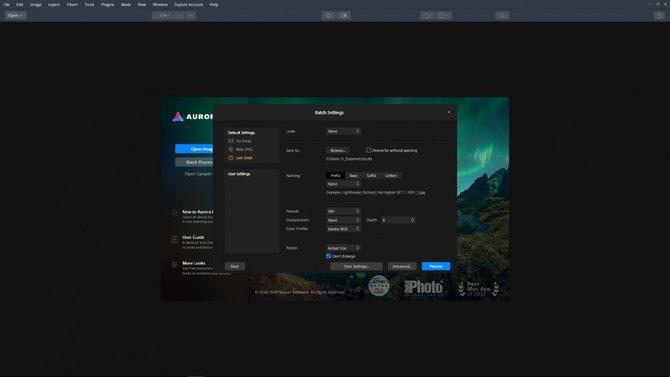Open the View menu

pyautogui.click(x=141, y=4)
